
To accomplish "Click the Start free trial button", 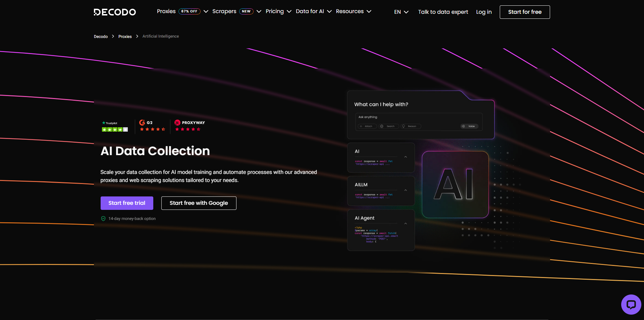I will pos(127,203).
